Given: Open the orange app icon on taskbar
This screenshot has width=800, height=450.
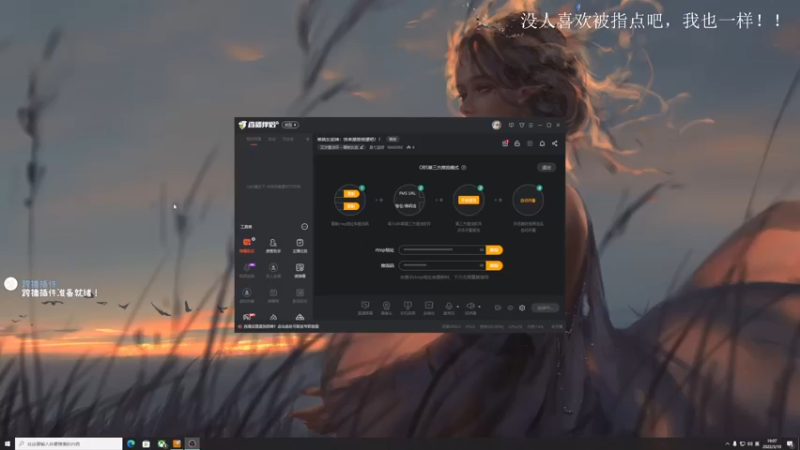Looking at the screenshot, I should [177, 444].
